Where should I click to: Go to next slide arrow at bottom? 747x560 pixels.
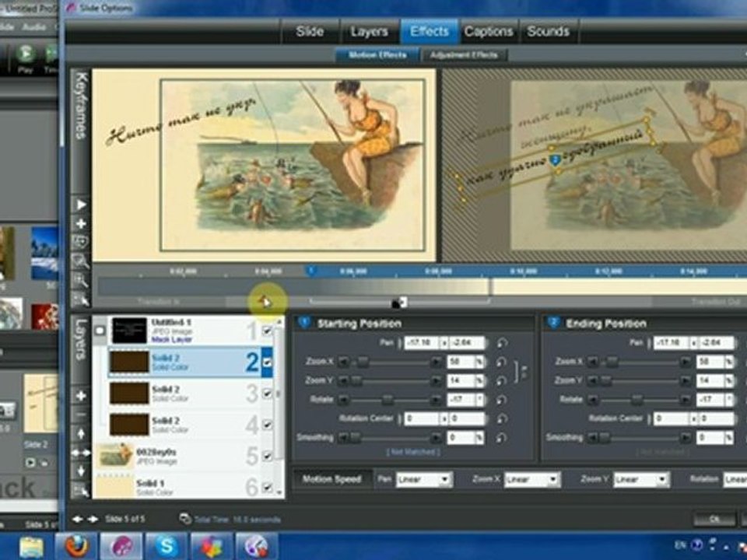click(93, 519)
